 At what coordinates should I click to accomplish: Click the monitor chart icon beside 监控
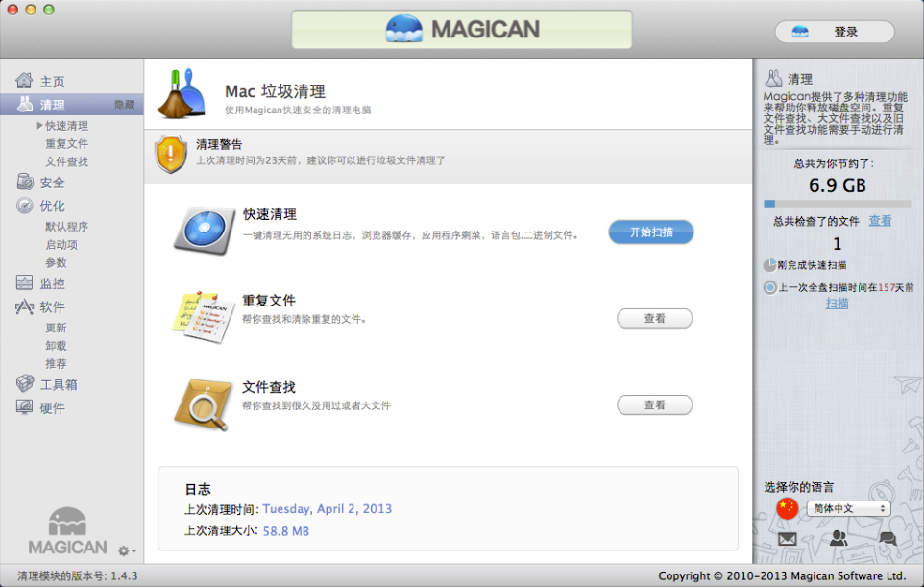[x=24, y=282]
